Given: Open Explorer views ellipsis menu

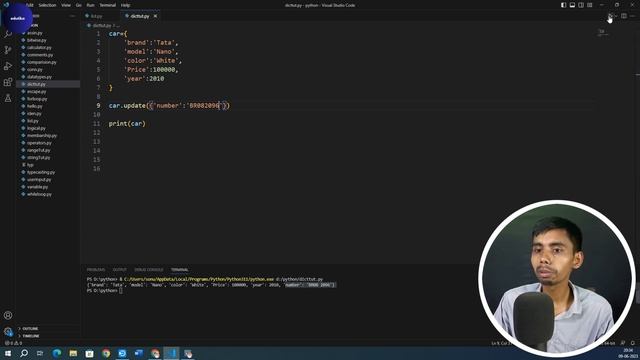Looking at the screenshot, I should click(x=72, y=16).
